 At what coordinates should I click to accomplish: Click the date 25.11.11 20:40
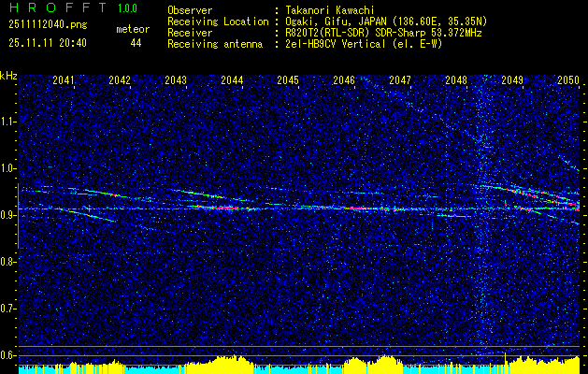coord(48,43)
